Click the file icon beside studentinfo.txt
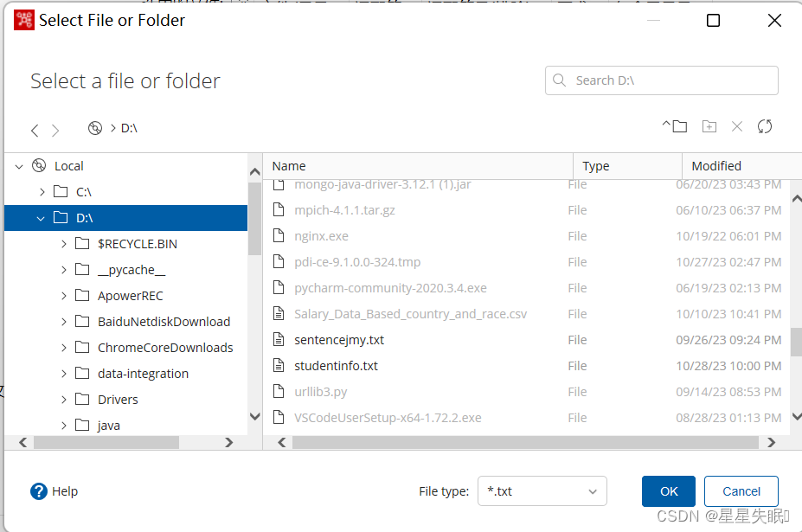Image resolution: width=802 pixels, height=532 pixels. pyautogui.click(x=279, y=365)
